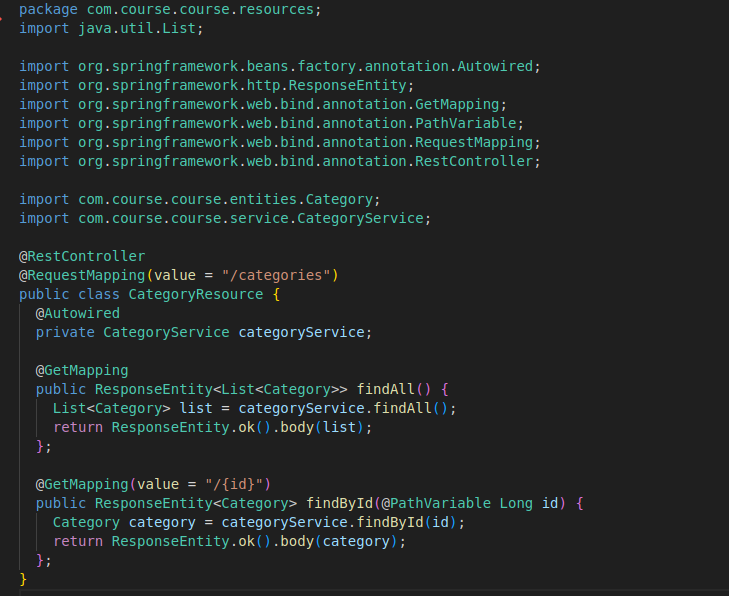Viewport: 729px width, 596px height.
Task: Click the import of service.CategoryService
Action: (225, 218)
